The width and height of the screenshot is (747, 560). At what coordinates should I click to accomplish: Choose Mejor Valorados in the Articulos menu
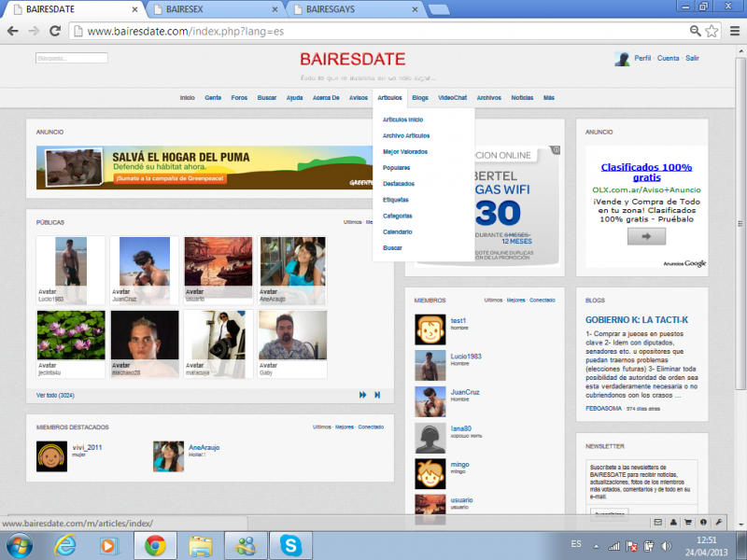pyautogui.click(x=405, y=151)
